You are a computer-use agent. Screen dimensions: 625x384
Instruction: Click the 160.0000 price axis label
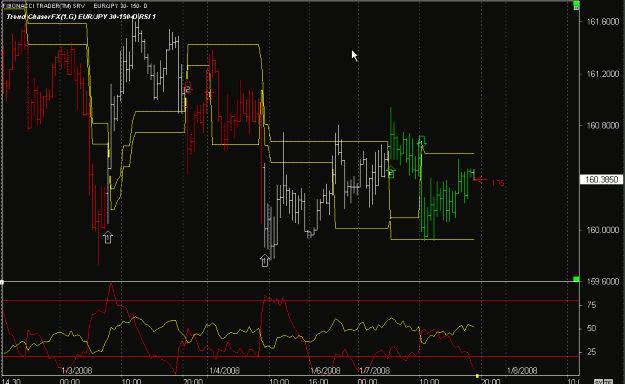603,230
